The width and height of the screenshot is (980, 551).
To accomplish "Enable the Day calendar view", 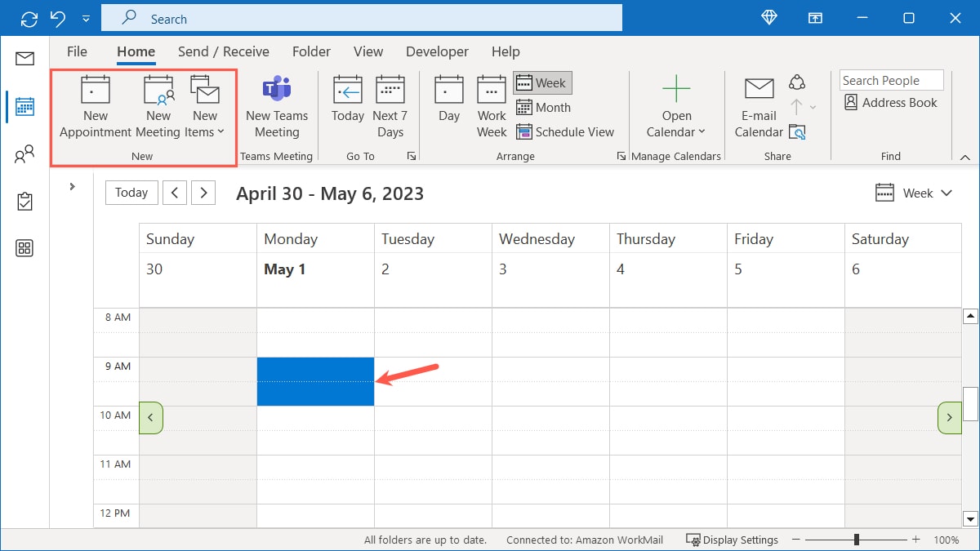I will tap(448, 101).
